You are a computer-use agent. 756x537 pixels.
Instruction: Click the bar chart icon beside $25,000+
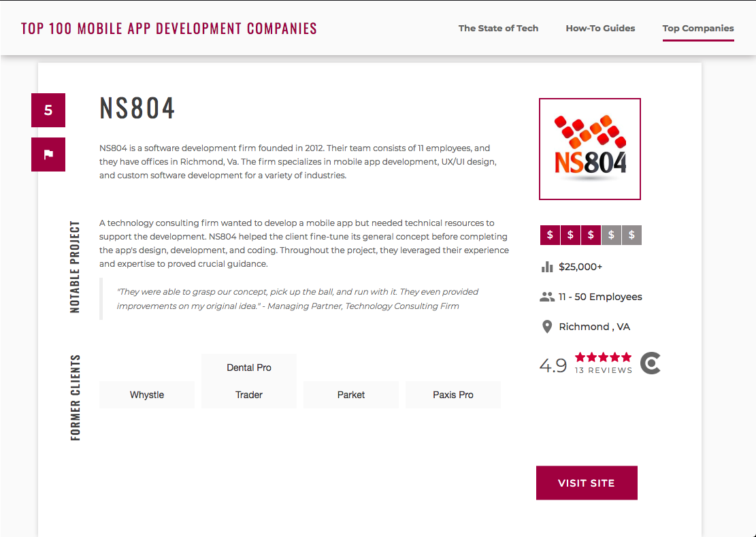pos(546,267)
